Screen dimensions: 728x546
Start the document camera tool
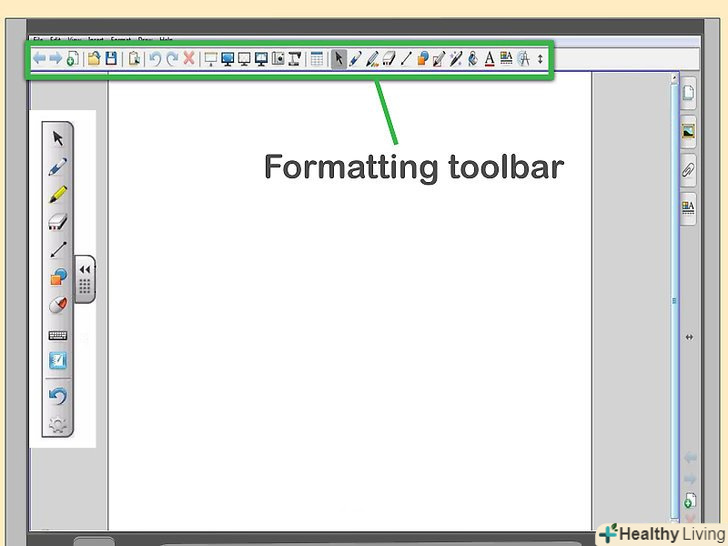click(295, 59)
